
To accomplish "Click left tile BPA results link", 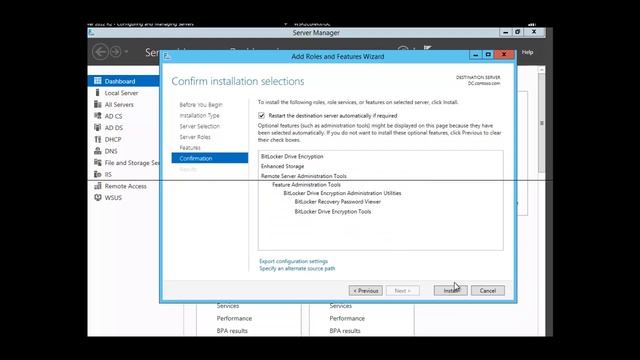I will pyautogui.click(x=232, y=331).
